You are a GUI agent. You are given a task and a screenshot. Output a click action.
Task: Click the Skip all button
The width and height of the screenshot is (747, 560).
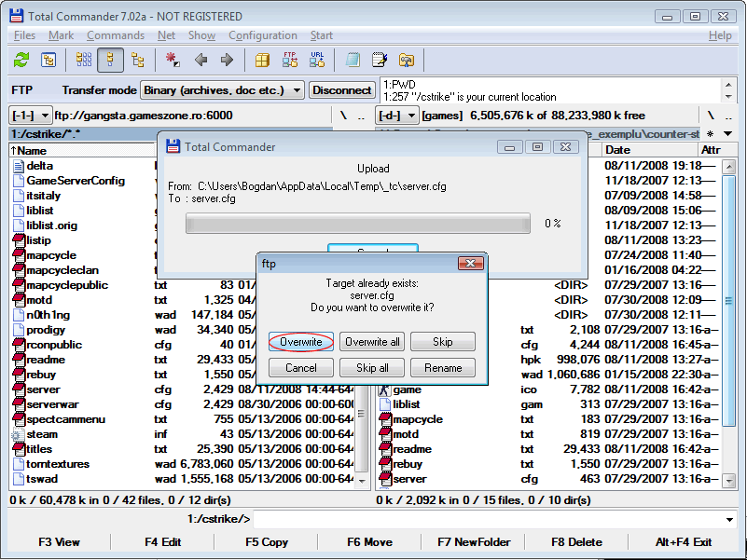[372, 368]
